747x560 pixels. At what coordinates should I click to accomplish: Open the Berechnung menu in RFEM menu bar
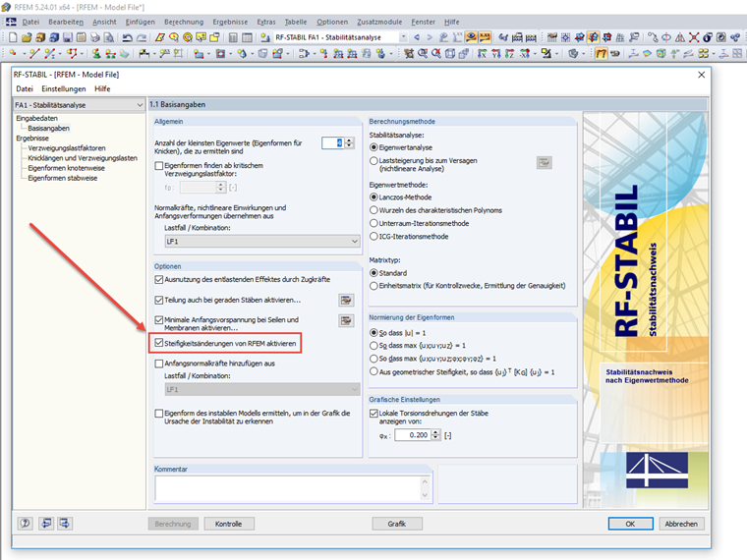[184, 22]
